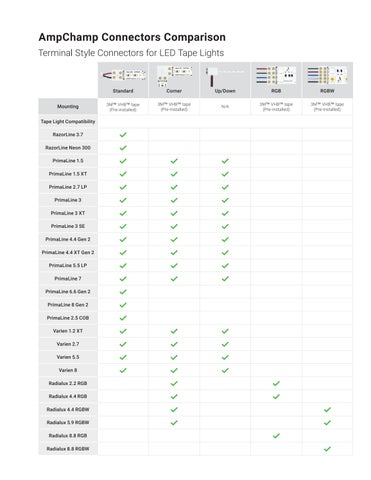Click the Standard checkmark for PrimaLine 3 SE
The height and width of the screenshot is (480, 371).
point(123,226)
